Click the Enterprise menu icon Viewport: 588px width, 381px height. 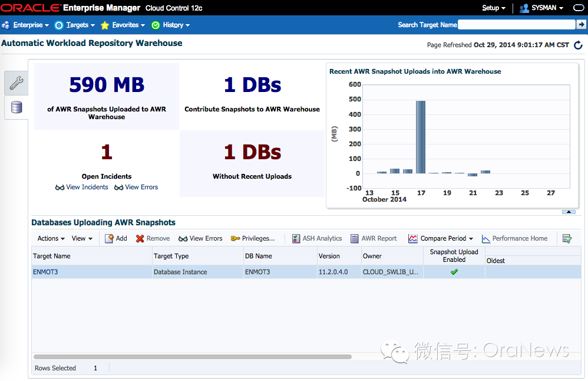[6, 25]
